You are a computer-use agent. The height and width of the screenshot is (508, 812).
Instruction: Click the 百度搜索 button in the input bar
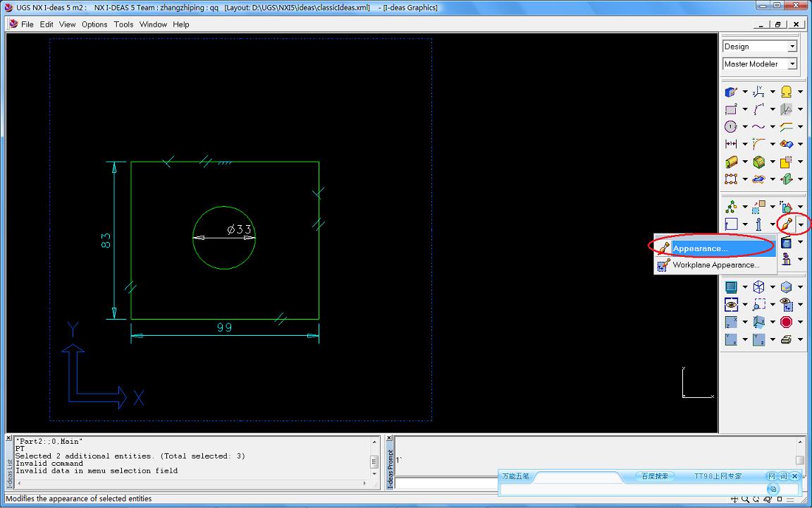pos(655,476)
